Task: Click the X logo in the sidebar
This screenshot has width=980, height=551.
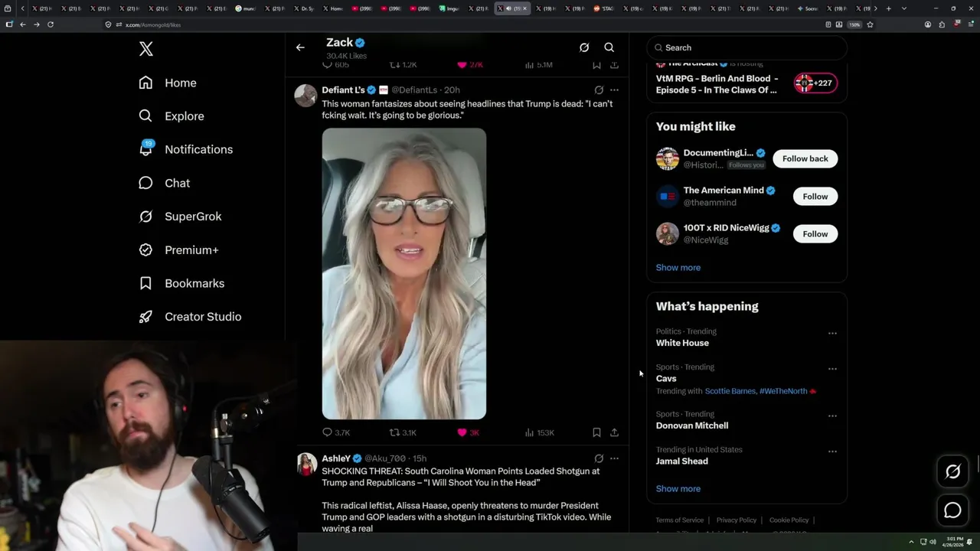Action: point(146,49)
